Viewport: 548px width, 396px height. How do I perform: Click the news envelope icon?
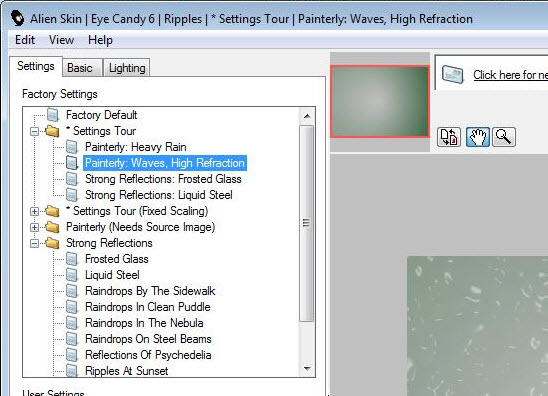click(453, 74)
